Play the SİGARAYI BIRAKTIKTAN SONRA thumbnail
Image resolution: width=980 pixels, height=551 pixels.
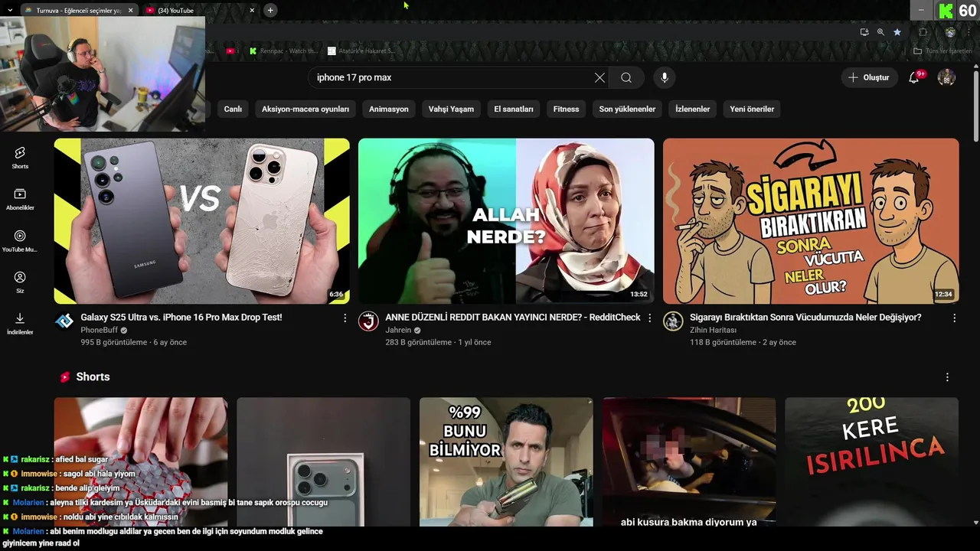point(811,221)
